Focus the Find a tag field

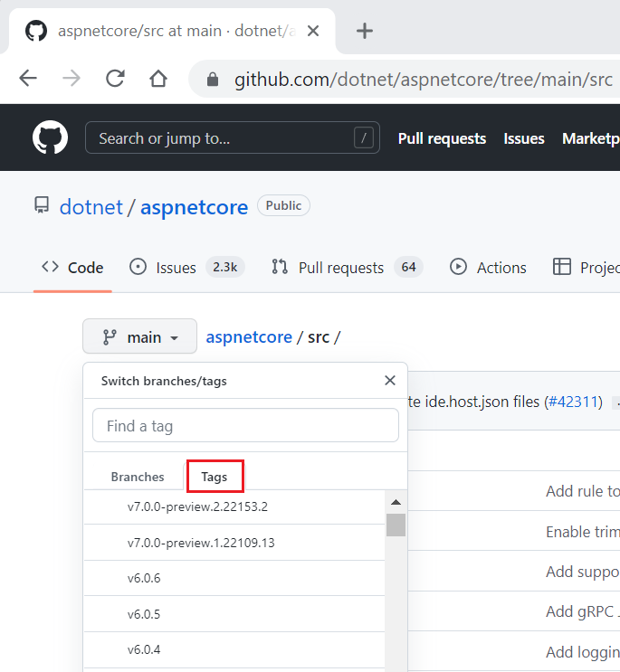[x=245, y=425]
